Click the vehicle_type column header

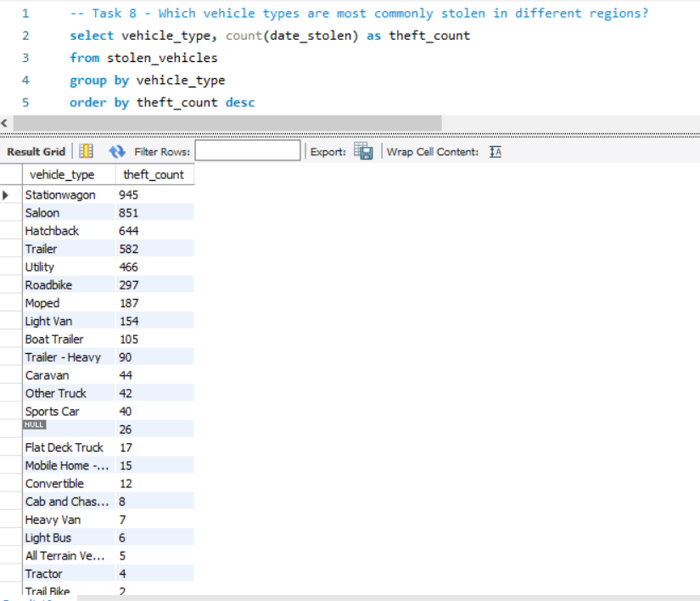tap(62, 175)
